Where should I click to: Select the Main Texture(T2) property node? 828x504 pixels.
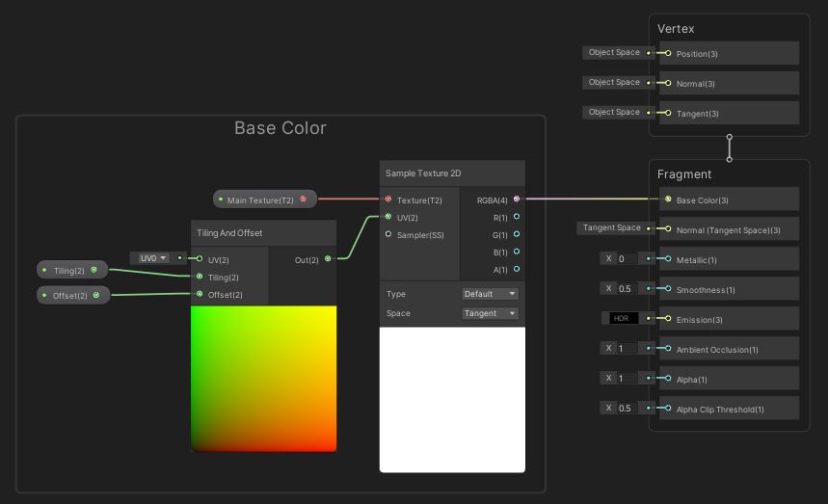coord(264,199)
